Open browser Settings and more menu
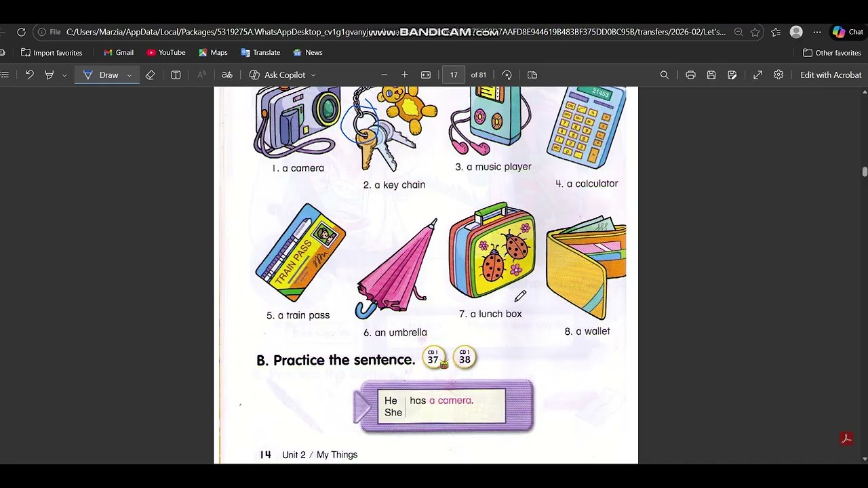868x488 pixels. point(817,32)
